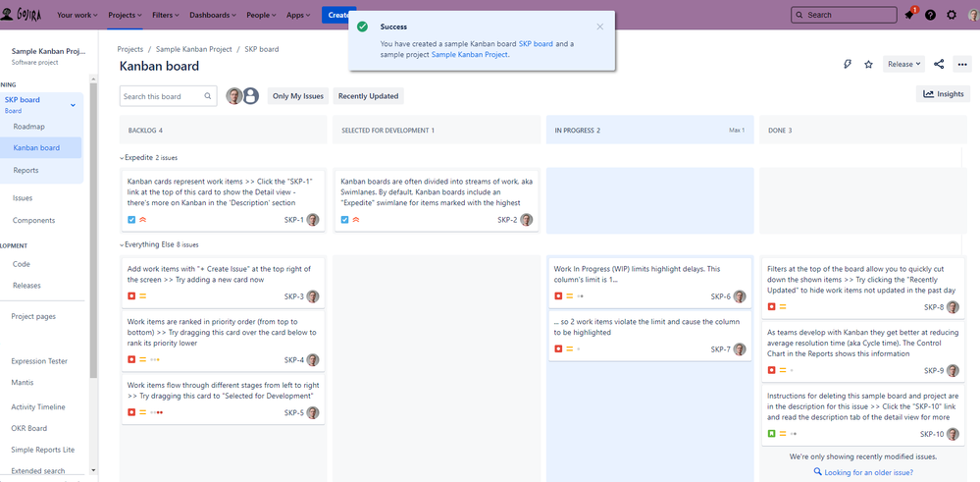Open the notifications bell icon
The height and width of the screenshot is (482, 980).
pos(909,15)
